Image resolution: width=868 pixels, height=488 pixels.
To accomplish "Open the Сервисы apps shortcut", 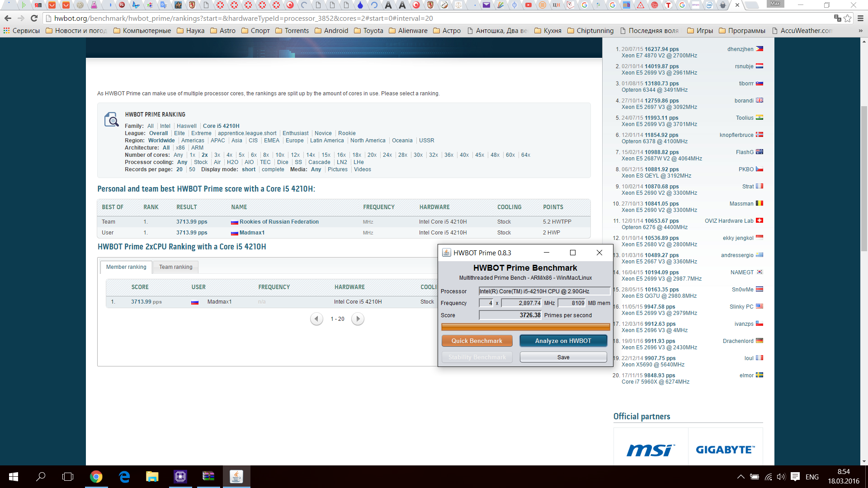I will click(x=21, y=31).
